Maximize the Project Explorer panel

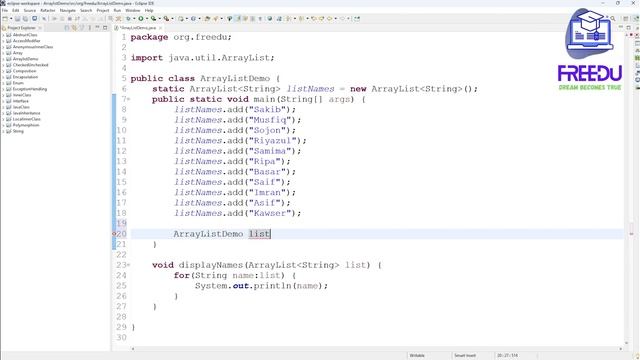[x=105, y=28]
